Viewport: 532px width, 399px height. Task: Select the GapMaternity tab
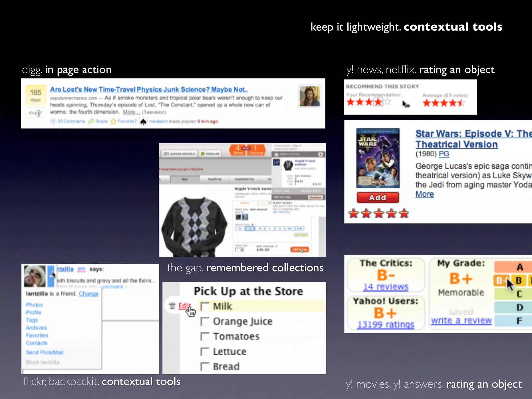pyautogui.click(x=244, y=179)
